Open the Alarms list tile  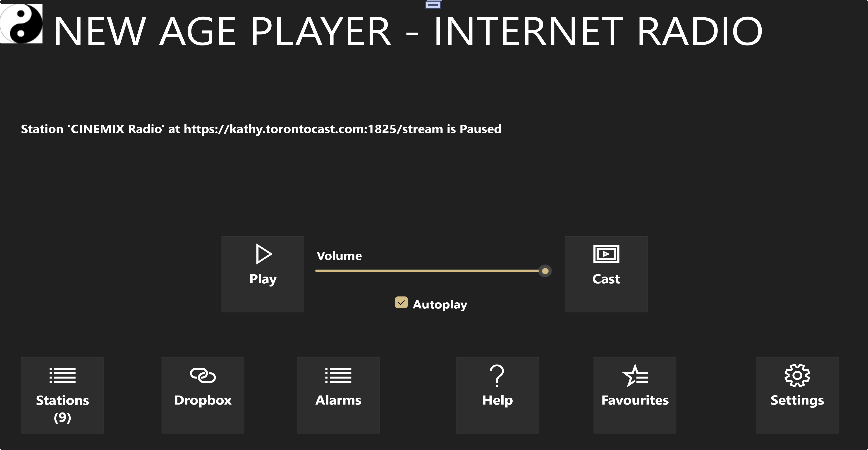[x=338, y=395]
